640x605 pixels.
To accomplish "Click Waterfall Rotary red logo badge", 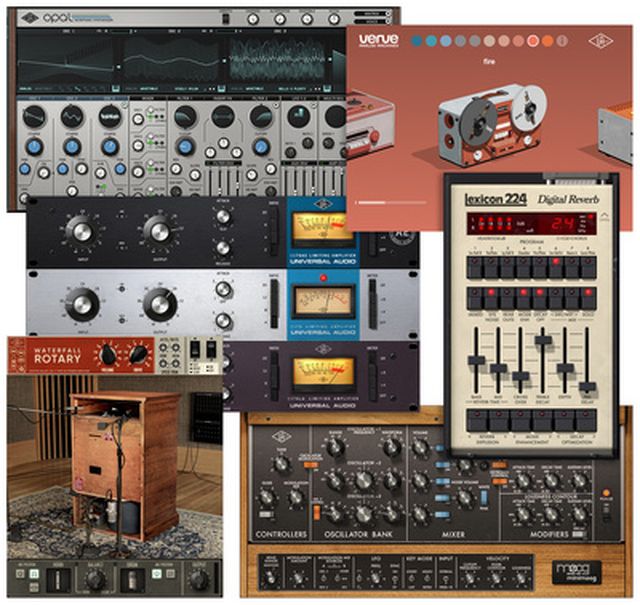I will tap(57, 355).
